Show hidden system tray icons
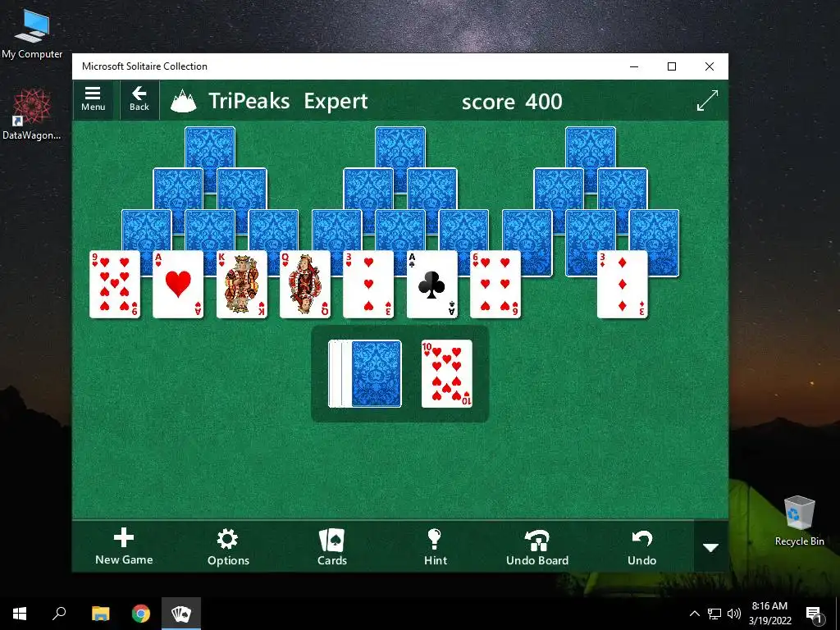 coord(694,614)
